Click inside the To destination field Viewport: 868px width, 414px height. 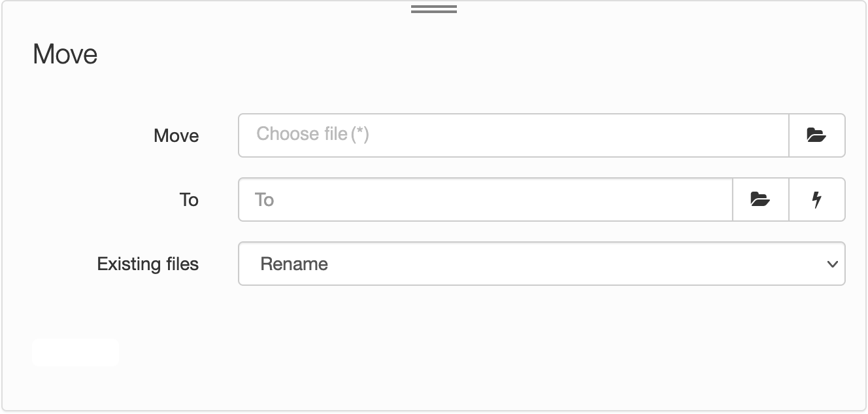[x=486, y=199]
